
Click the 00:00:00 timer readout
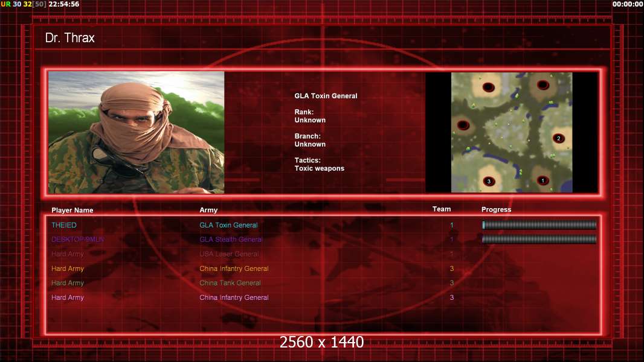click(627, 4)
